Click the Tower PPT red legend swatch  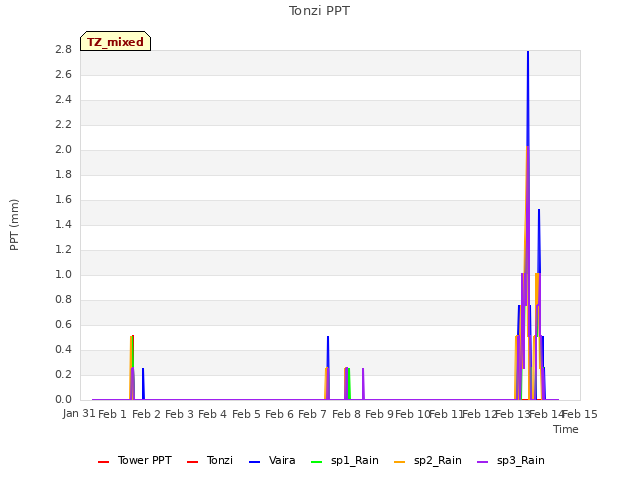tap(104, 462)
